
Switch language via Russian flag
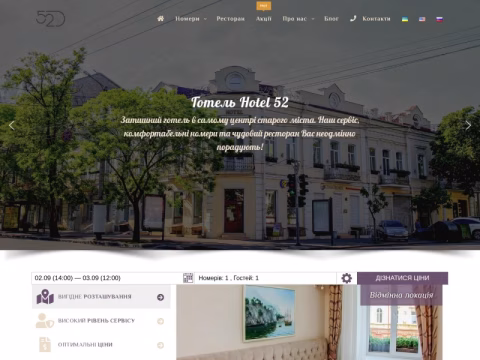[x=440, y=19]
